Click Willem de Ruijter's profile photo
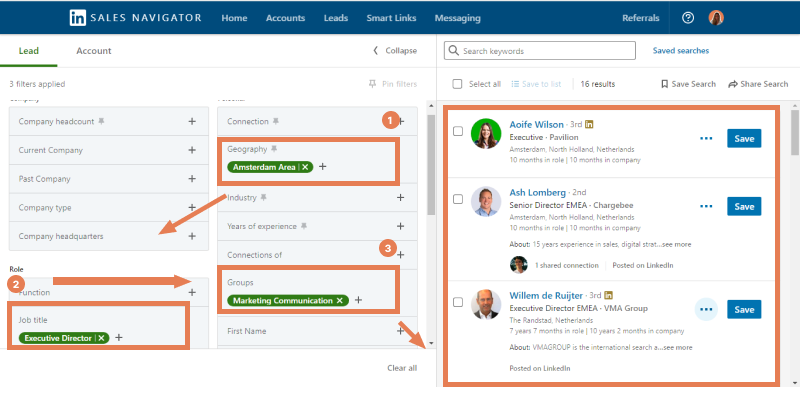This screenshot has height=407, width=800. [x=486, y=304]
